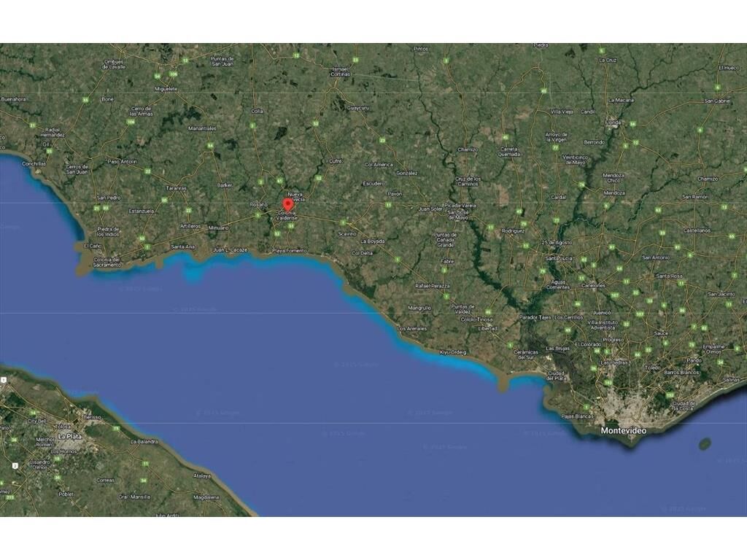Click the red location pin marker
The width and height of the screenshot is (747, 560).
287,205
